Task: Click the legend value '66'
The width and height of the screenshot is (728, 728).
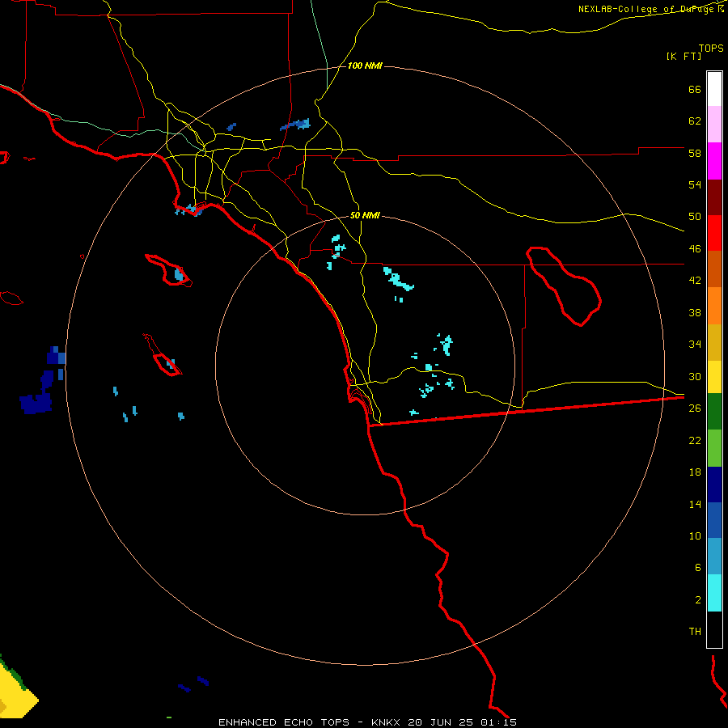Action: tap(695, 89)
